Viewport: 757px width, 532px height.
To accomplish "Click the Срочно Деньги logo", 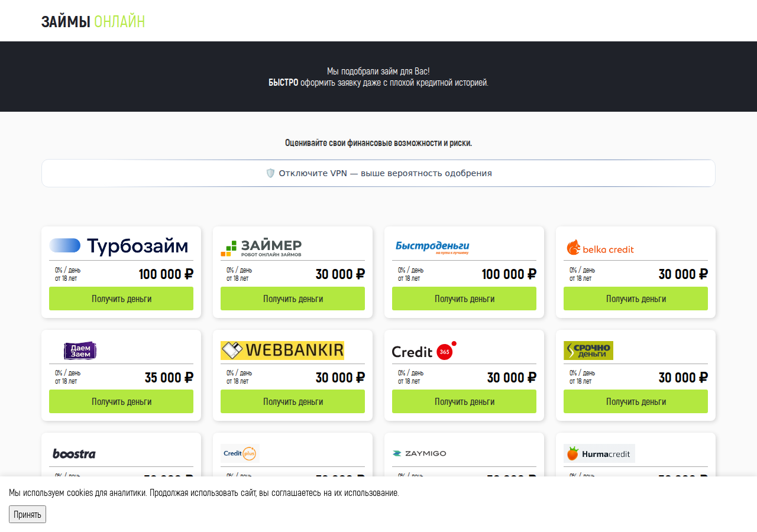I will pyautogui.click(x=588, y=351).
